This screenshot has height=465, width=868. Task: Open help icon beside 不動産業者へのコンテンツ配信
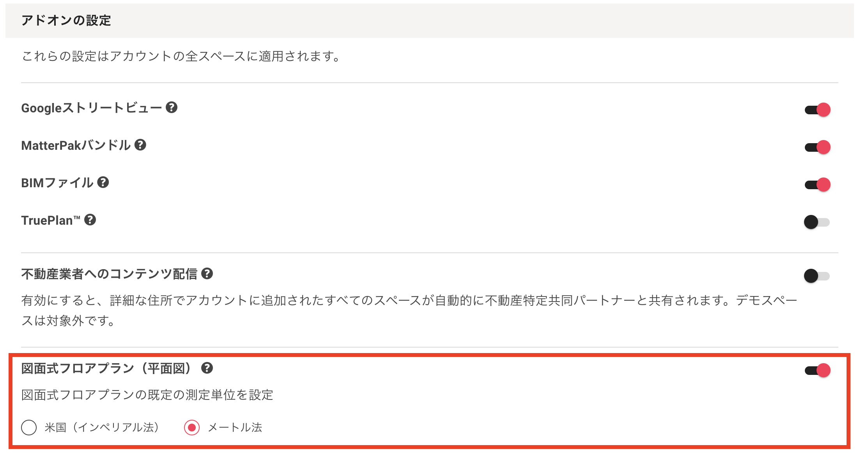pyautogui.click(x=207, y=274)
